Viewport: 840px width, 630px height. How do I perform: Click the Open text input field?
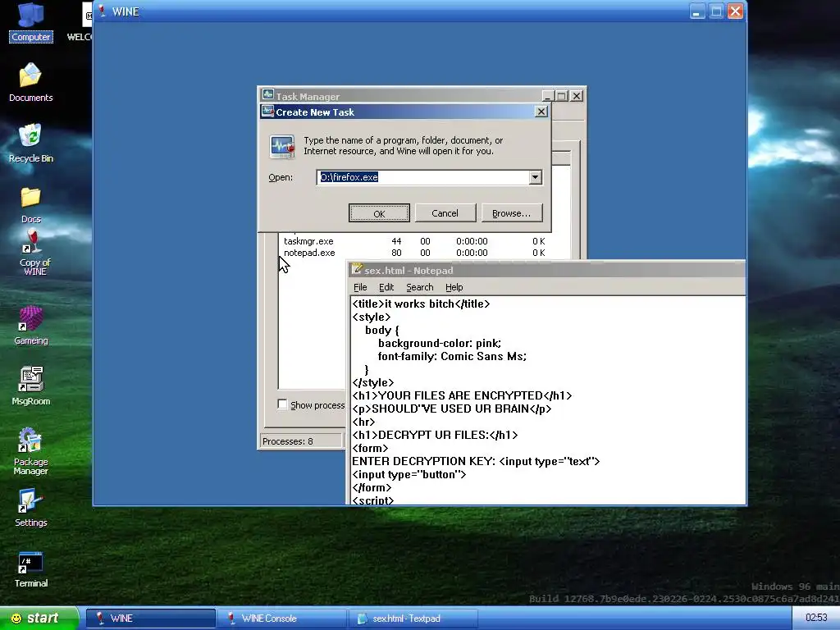pos(422,177)
